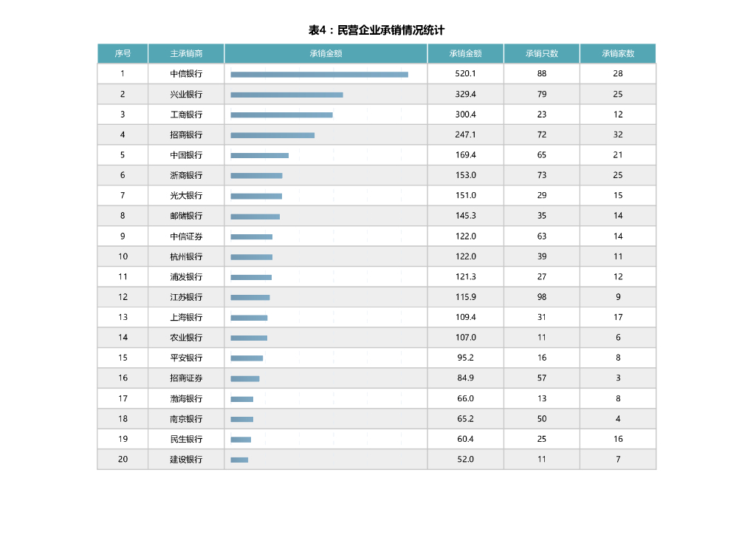Click the amount value 115.9
Viewport: 756px width, 535px height.
(465, 297)
